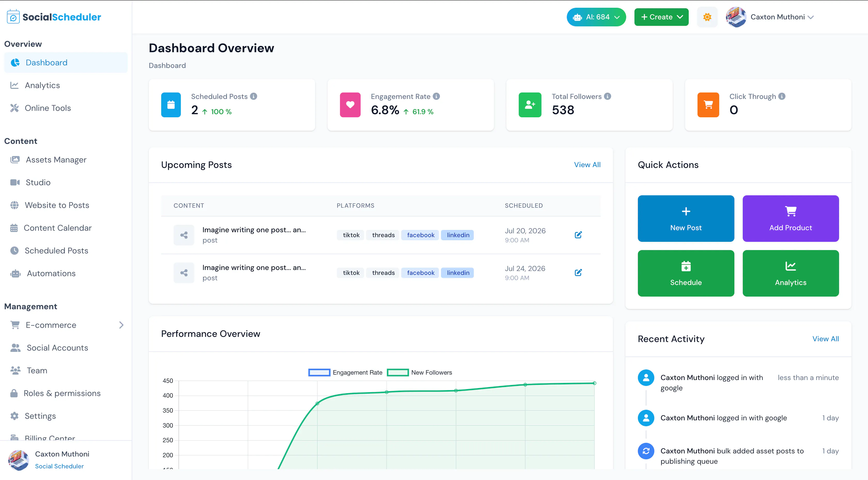
Task: Toggle New Followers chart legend
Action: tap(420, 373)
